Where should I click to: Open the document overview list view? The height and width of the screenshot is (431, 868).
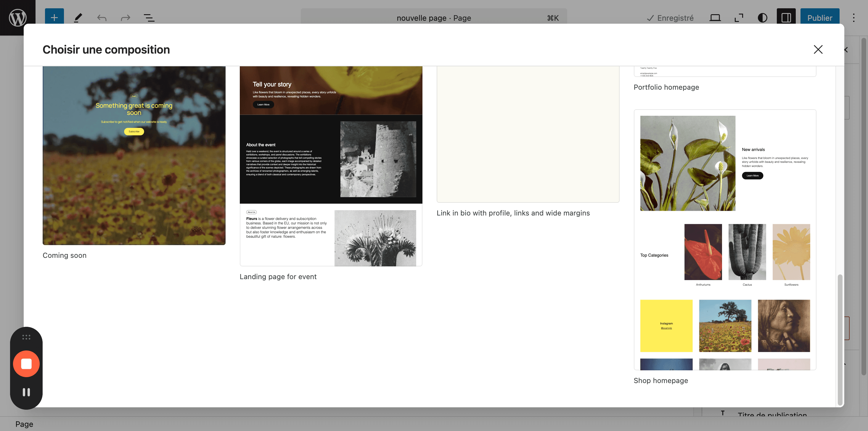tap(149, 18)
